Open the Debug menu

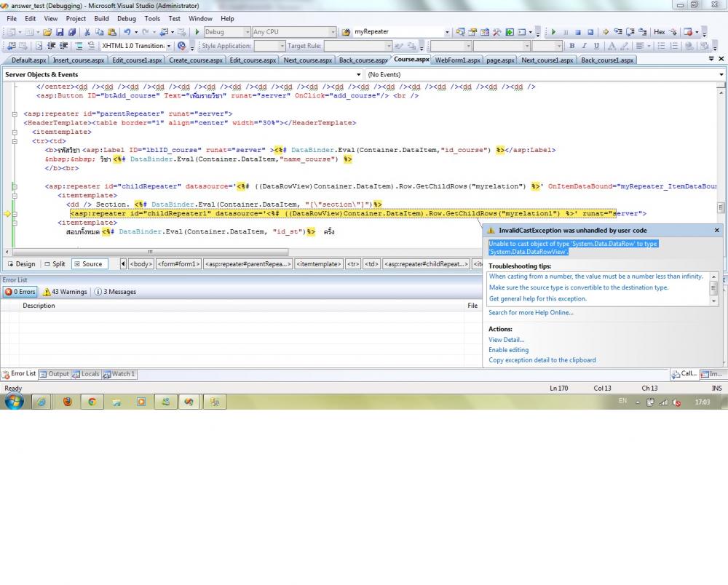pyautogui.click(x=126, y=18)
